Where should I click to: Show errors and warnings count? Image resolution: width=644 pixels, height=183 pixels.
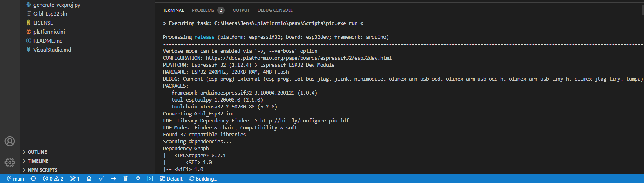(x=53, y=179)
